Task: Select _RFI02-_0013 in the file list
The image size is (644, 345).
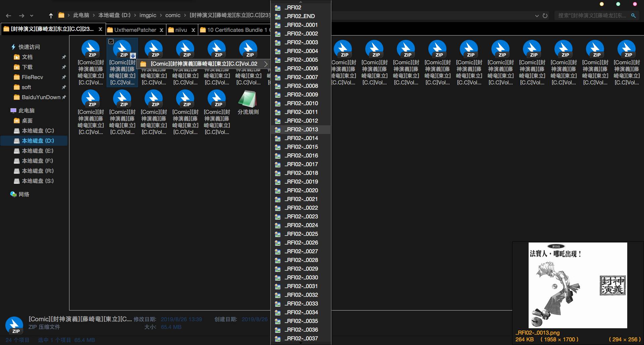Action: tap(301, 129)
